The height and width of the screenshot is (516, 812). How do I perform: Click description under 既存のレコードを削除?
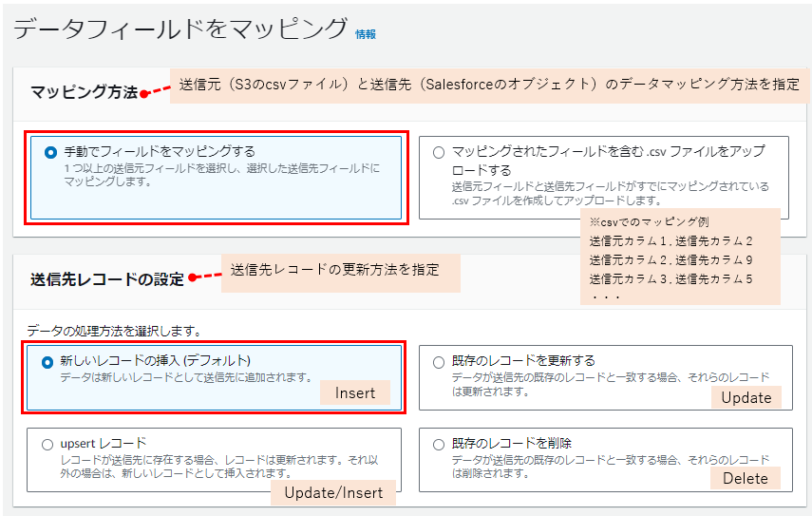[611, 467]
